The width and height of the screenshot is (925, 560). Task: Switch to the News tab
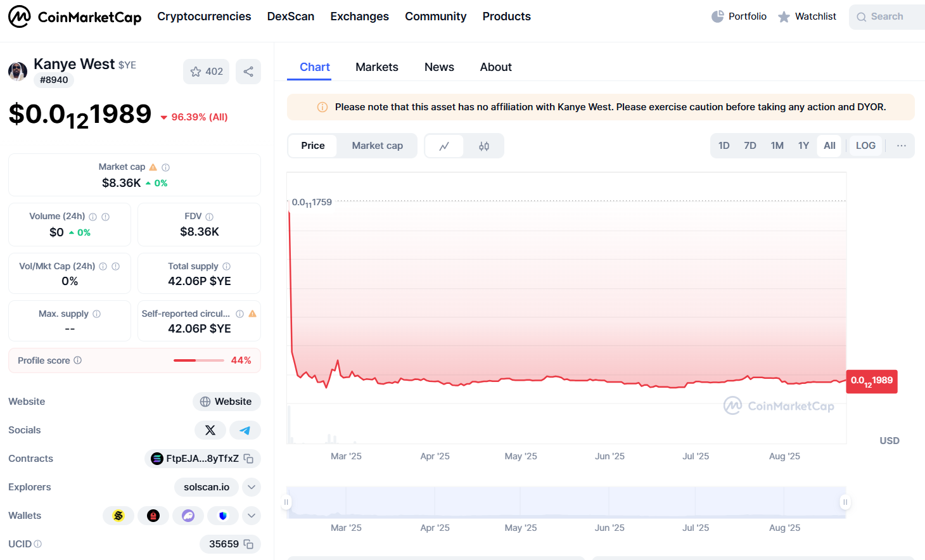(439, 67)
